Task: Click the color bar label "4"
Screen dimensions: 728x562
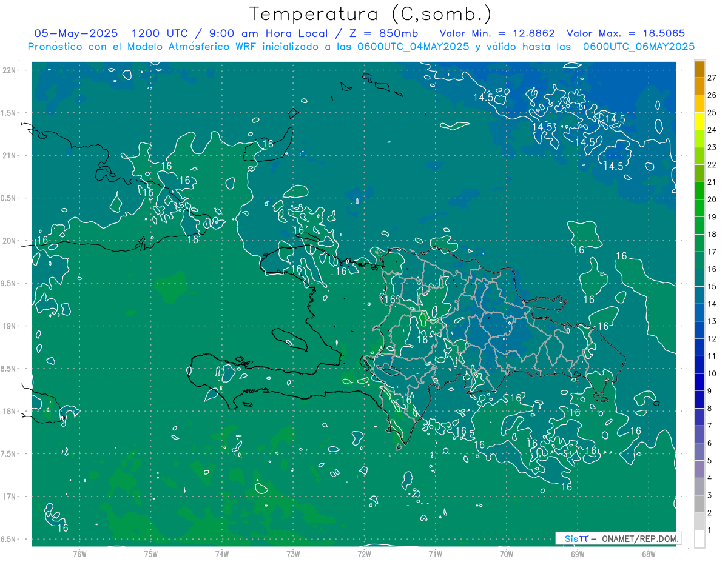Action: [x=710, y=478]
